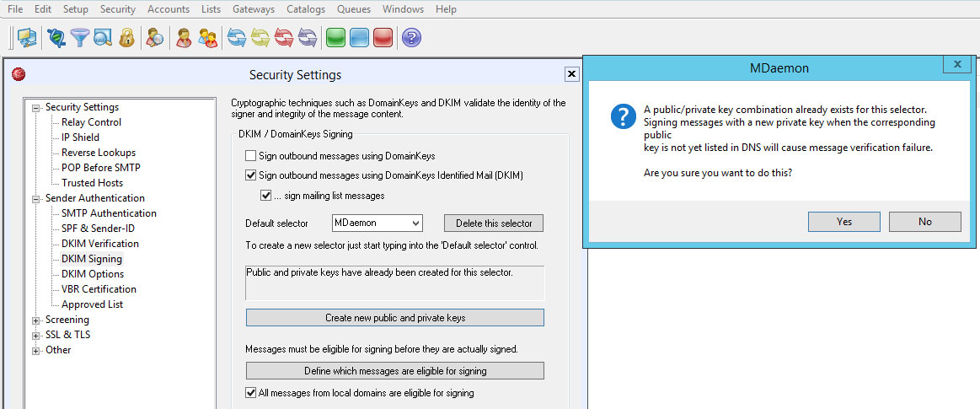Open the File menu
Image resolution: width=980 pixels, height=409 pixels.
point(15,9)
